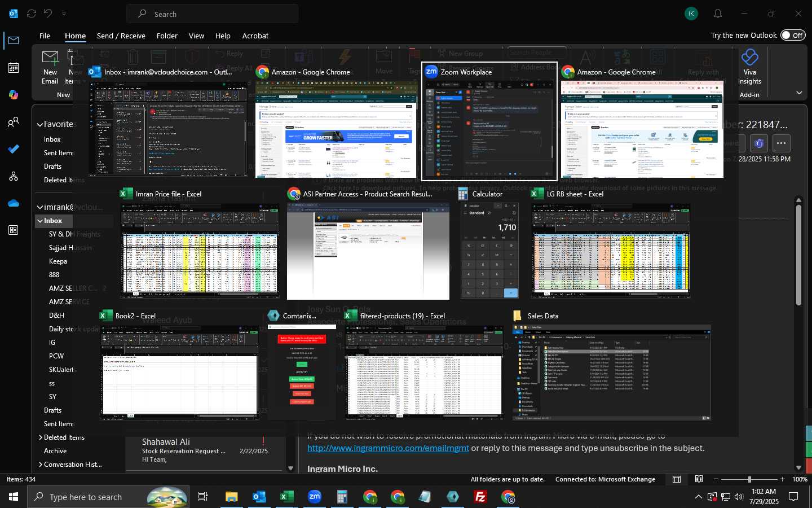Open the Archive folder
This screenshot has width=812, height=508.
[x=55, y=451]
